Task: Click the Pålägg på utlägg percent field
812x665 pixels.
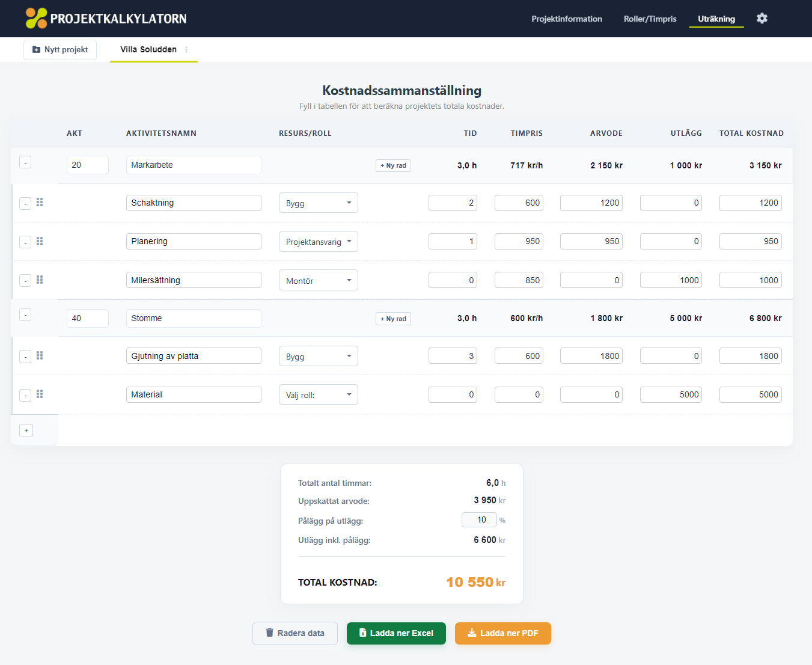Action: click(x=479, y=520)
